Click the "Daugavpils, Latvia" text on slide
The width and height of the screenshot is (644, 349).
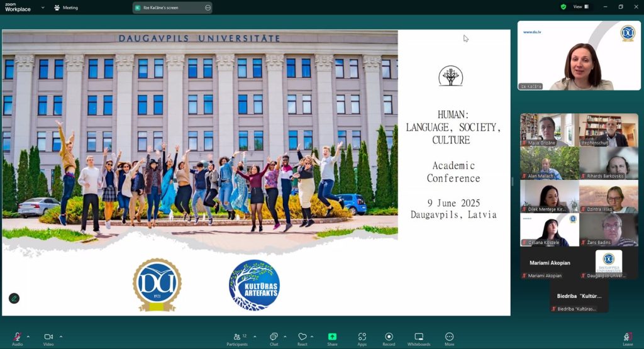pos(453,214)
